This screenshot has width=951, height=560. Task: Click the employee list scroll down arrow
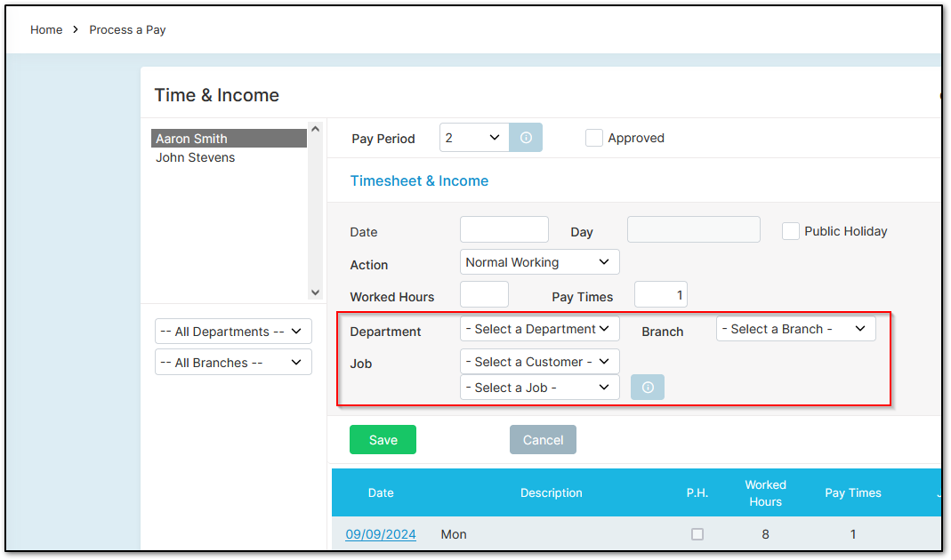pos(315,292)
